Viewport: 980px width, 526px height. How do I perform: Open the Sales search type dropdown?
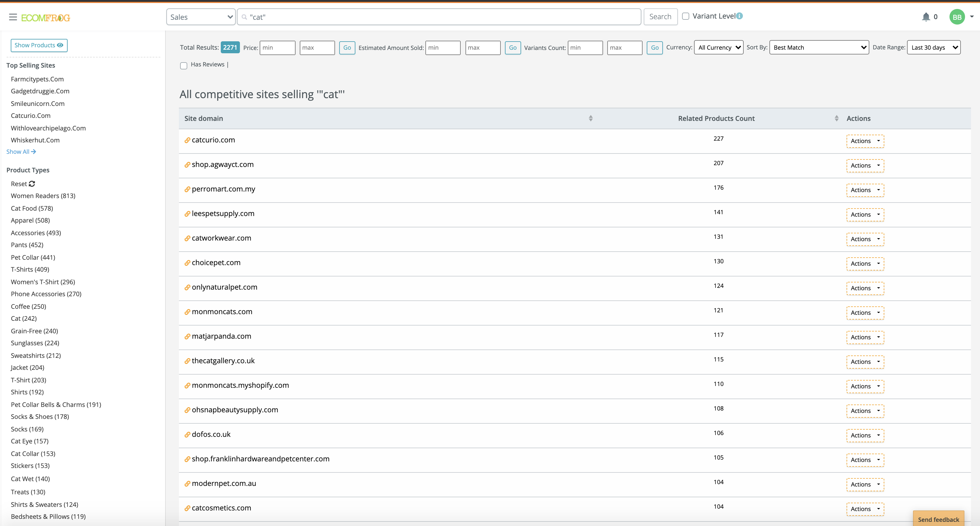200,17
